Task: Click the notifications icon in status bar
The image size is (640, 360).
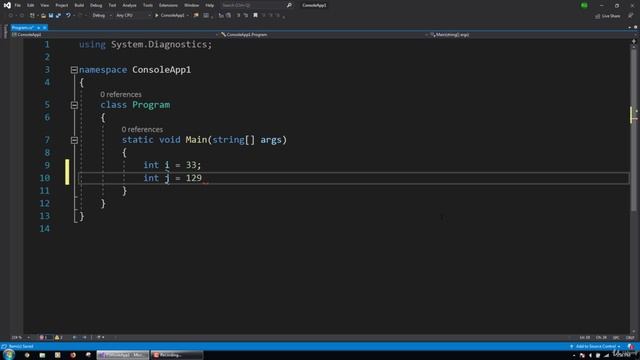Action: (x=631, y=347)
